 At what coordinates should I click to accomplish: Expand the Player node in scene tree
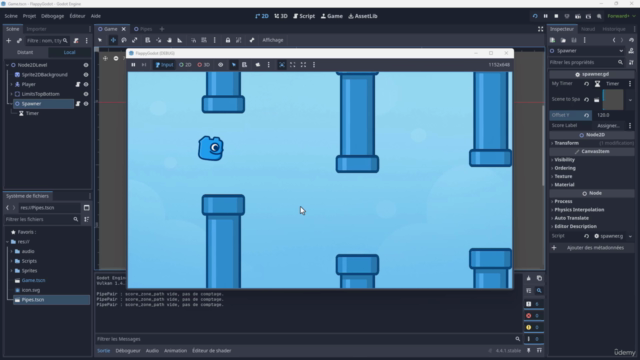[x=11, y=84]
